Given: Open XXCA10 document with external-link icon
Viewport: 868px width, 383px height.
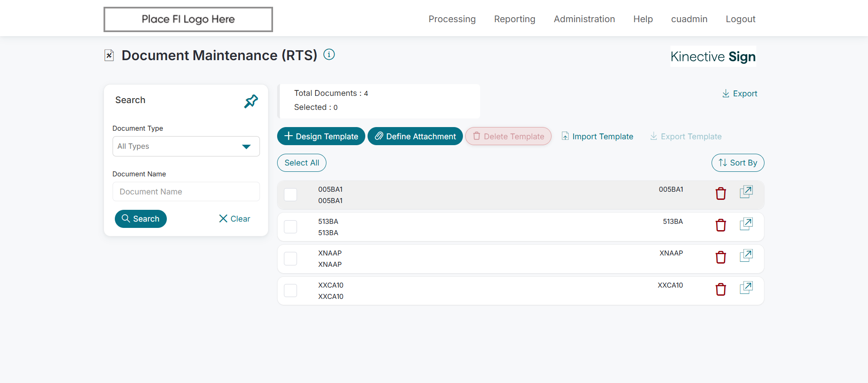Looking at the screenshot, I should [x=746, y=288].
